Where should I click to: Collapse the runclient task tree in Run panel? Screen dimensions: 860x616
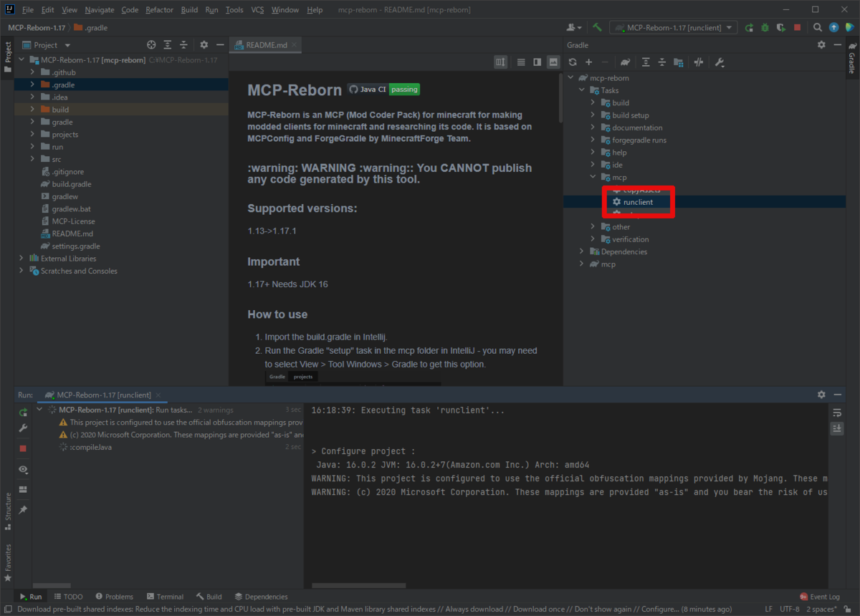[x=39, y=410]
